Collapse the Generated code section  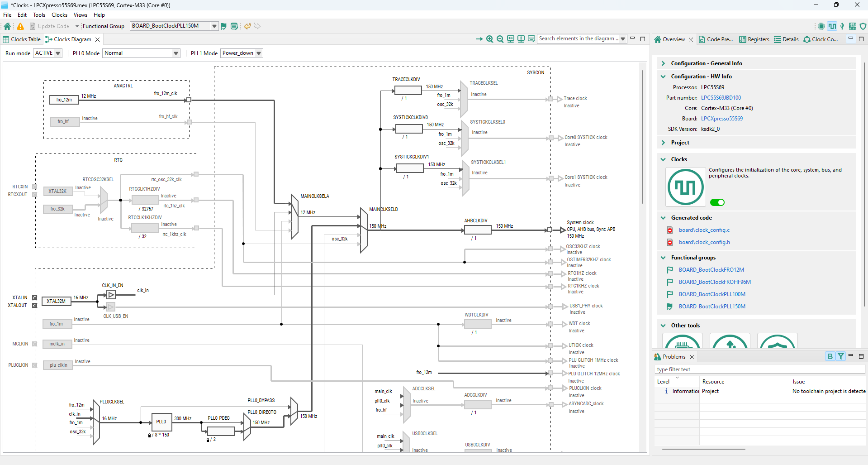[663, 218]
